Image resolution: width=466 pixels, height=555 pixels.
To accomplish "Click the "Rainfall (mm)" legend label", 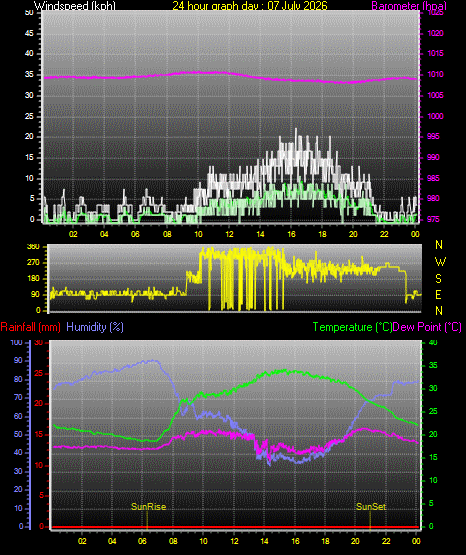I will pos(30,327).
